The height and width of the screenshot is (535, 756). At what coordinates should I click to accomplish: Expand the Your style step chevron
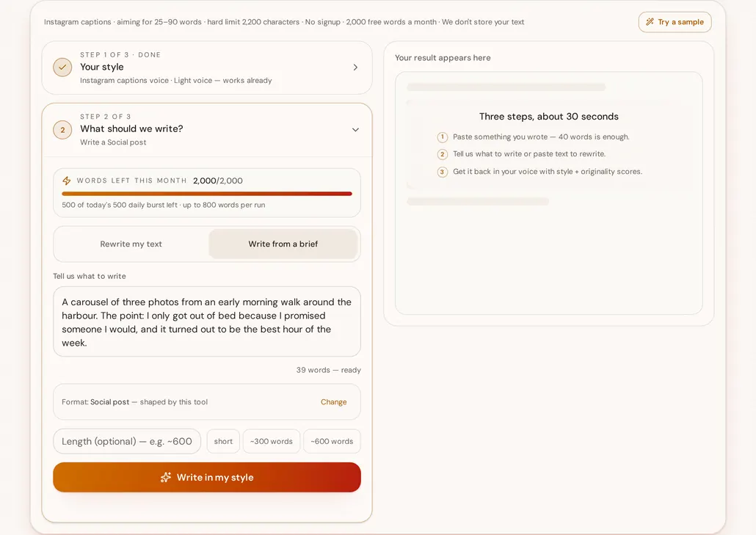click(355, 68)
